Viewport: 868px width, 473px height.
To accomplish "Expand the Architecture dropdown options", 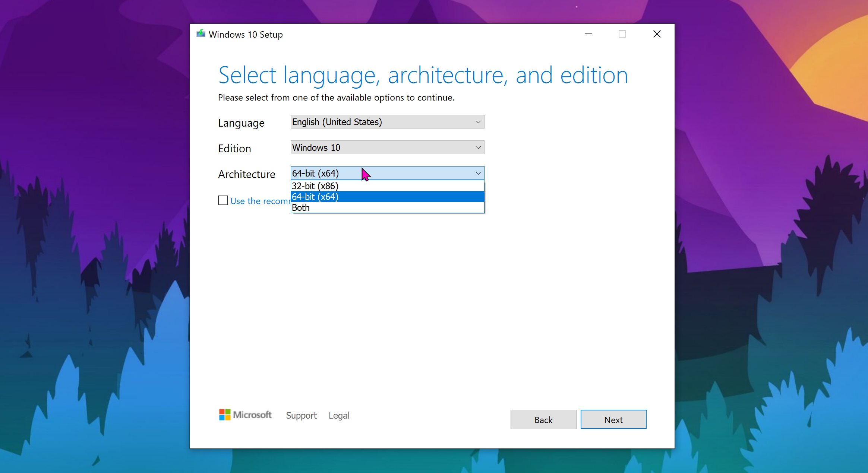I will 387,173.
